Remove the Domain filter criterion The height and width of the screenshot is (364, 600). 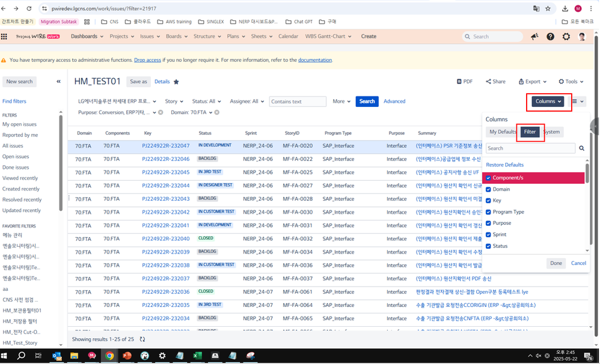coord(217,112)
